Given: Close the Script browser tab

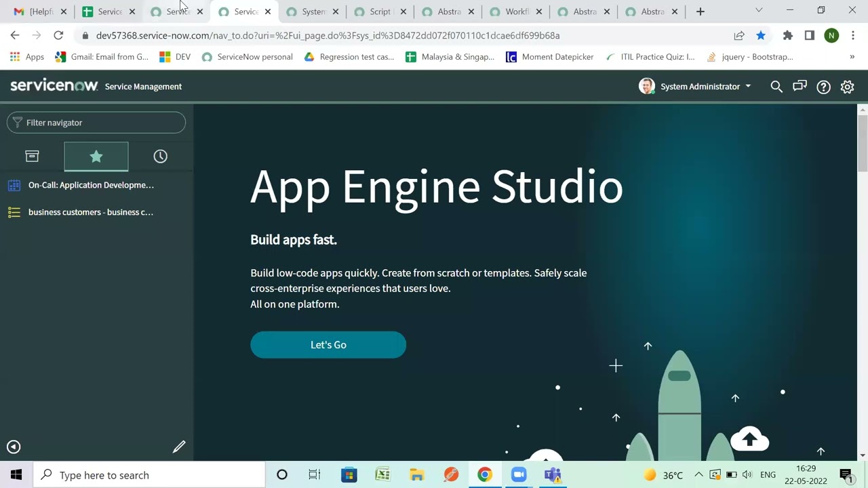Looking at the screenshot, I should pyautogui.click(x=403, y=12).
